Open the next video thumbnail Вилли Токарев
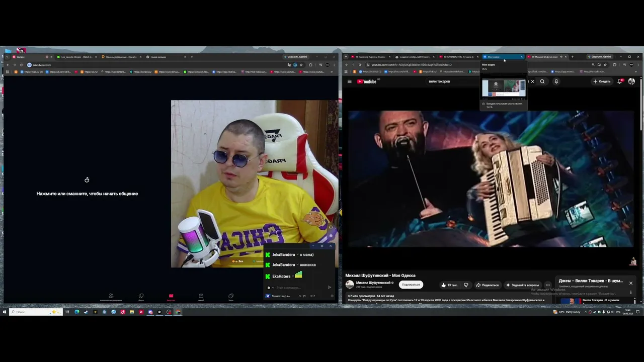 click(571, 301)
